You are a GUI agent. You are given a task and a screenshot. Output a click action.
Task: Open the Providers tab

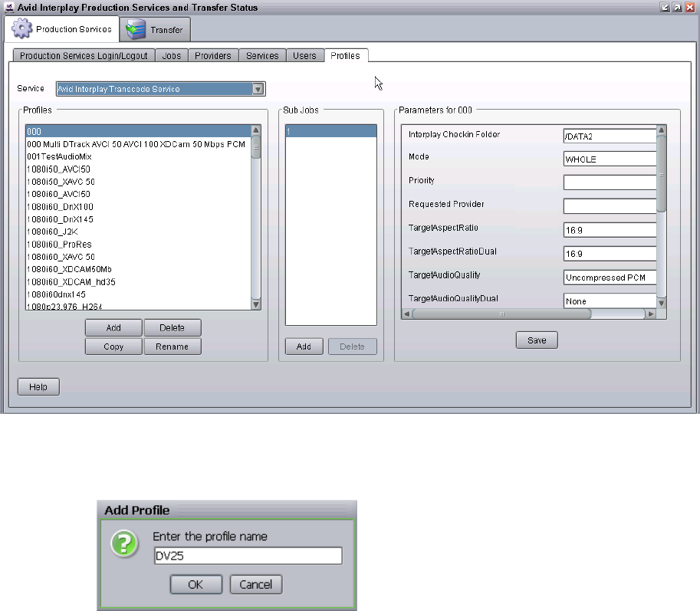[x=213, y=55]
